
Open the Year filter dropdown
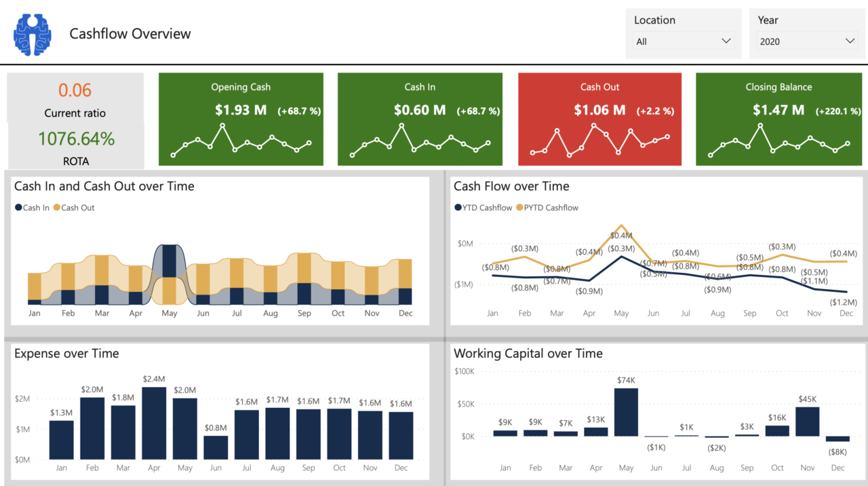(807, 41)
